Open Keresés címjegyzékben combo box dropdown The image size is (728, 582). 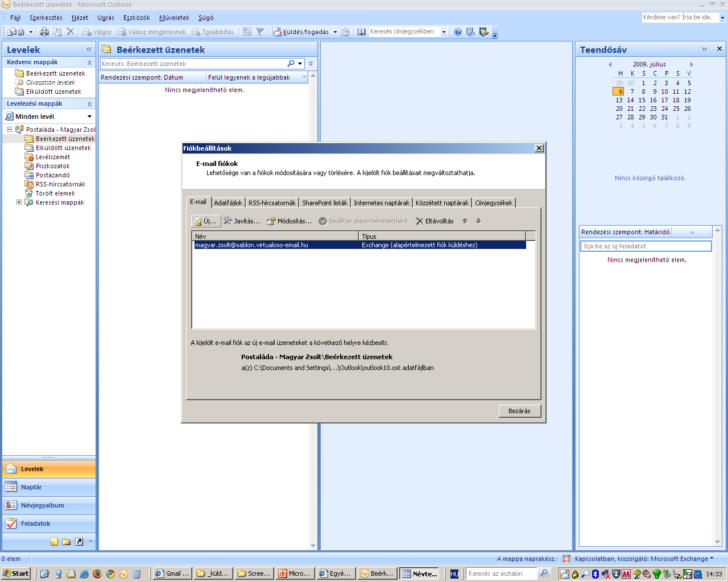(444, 32)
